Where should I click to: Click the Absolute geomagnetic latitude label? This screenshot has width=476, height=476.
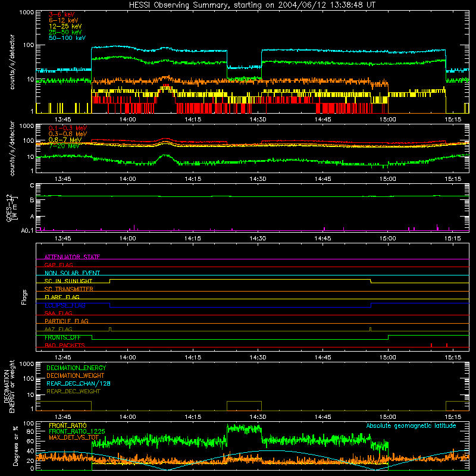[411, 425]
